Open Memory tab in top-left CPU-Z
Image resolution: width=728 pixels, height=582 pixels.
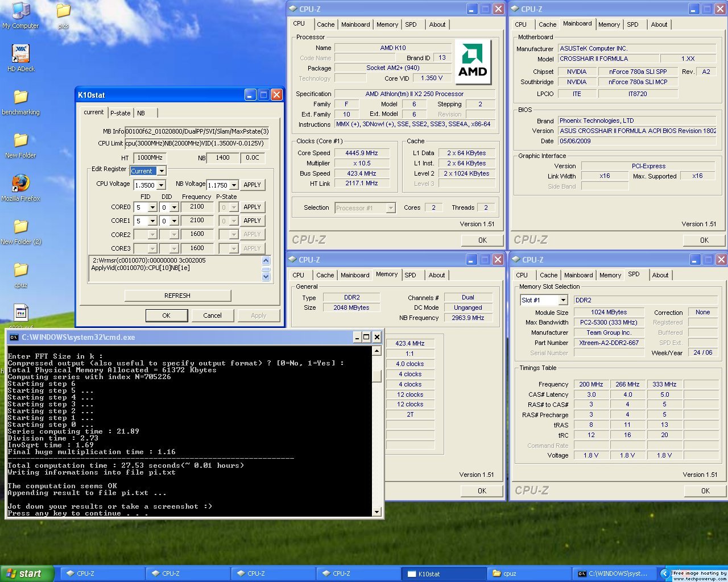point(387,24)
